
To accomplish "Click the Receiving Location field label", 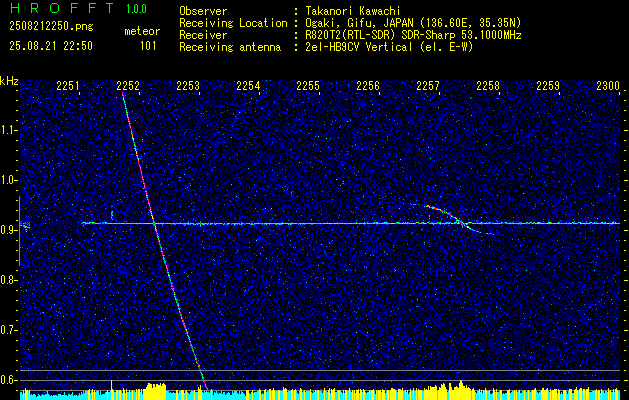I will click(233, 23).
